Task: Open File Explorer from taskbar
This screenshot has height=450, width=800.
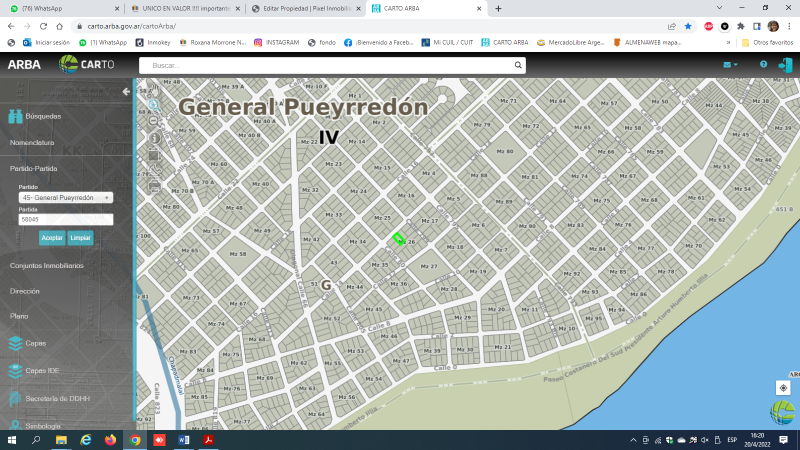Action: 61,440
